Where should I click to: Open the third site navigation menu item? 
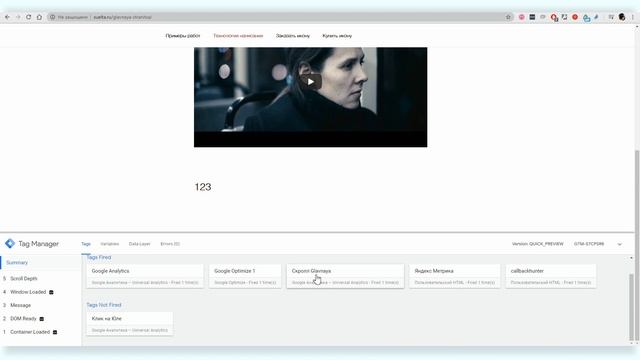pos(293,36)
